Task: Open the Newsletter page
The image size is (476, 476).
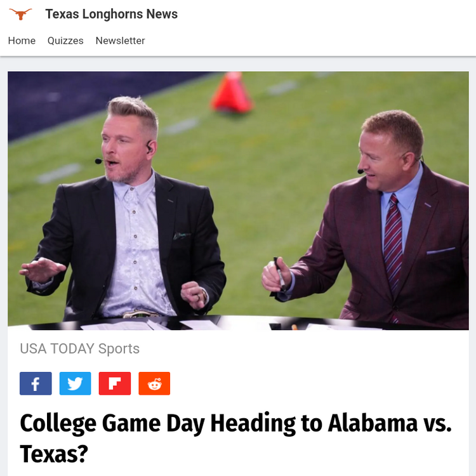Action: [120, 41]
